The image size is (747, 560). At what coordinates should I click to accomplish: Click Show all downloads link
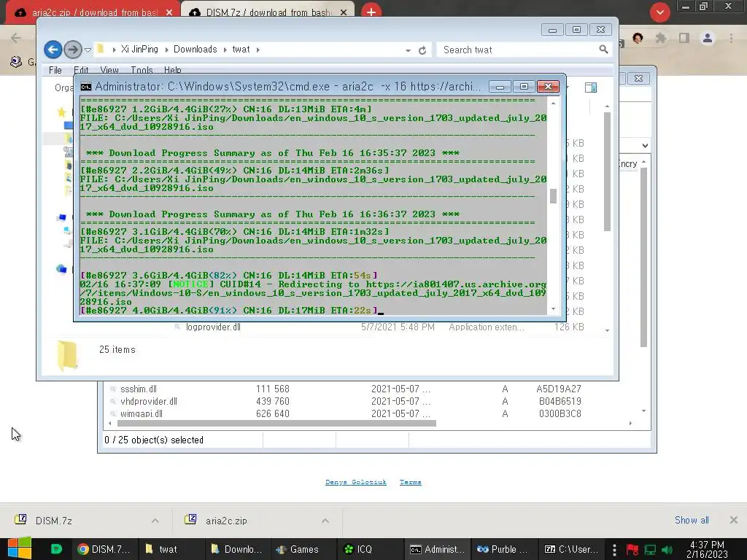point(692,520)
